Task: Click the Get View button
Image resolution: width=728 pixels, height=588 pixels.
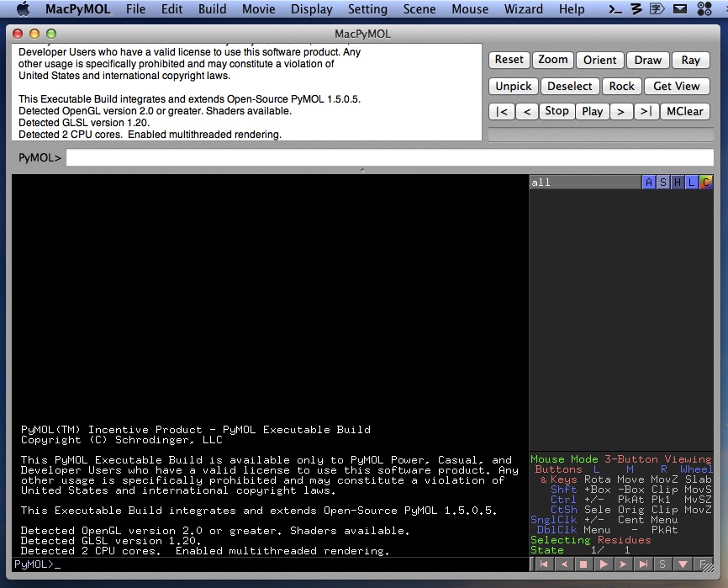Action: (677, 86)
